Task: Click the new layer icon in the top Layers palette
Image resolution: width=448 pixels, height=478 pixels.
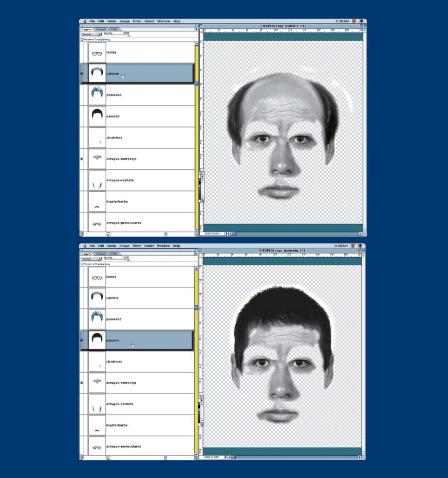Action: pyautogui.click(x=108, y=234)
